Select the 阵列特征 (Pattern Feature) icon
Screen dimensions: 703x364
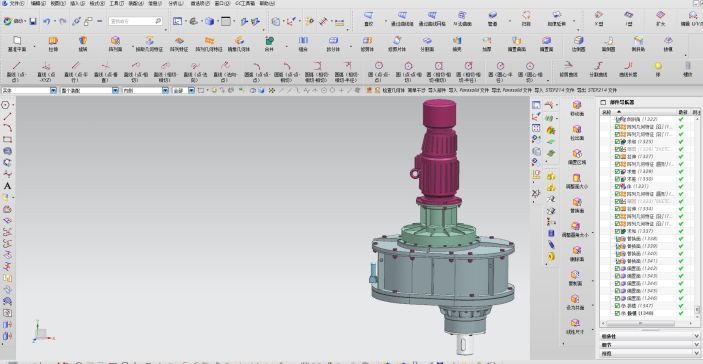pos(179,43)
